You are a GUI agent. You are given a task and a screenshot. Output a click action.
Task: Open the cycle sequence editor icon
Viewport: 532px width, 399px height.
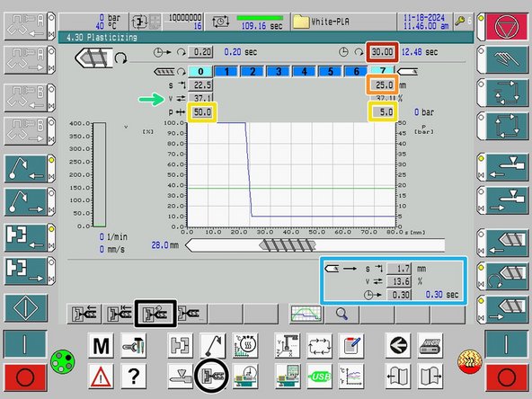click(x=319, y=345)
